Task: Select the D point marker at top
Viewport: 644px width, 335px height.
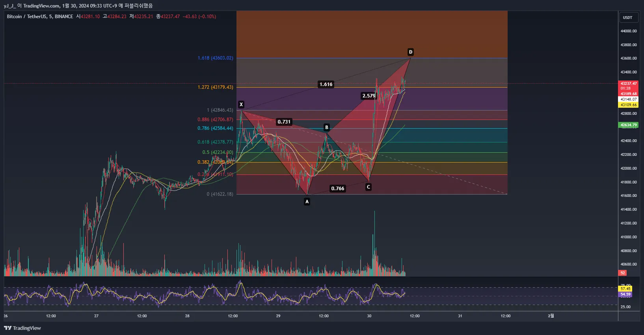Action: 410,52
